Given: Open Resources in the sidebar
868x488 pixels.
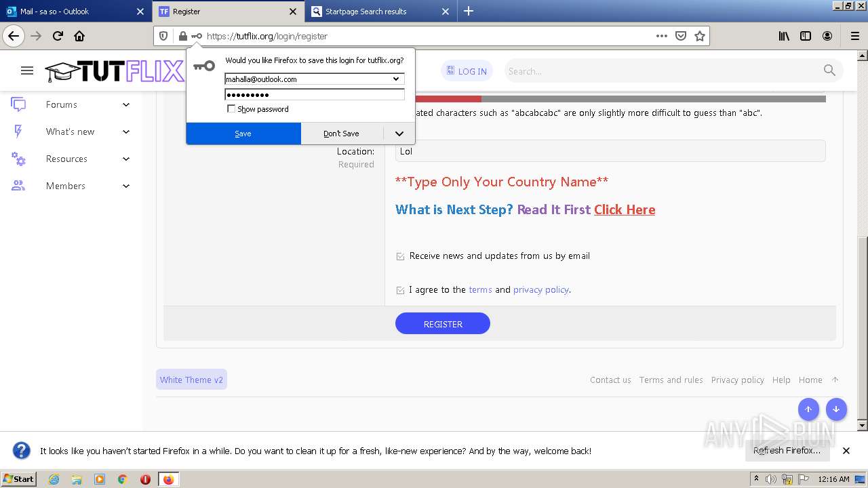Looking at the screenshot, I should (66, 159).
